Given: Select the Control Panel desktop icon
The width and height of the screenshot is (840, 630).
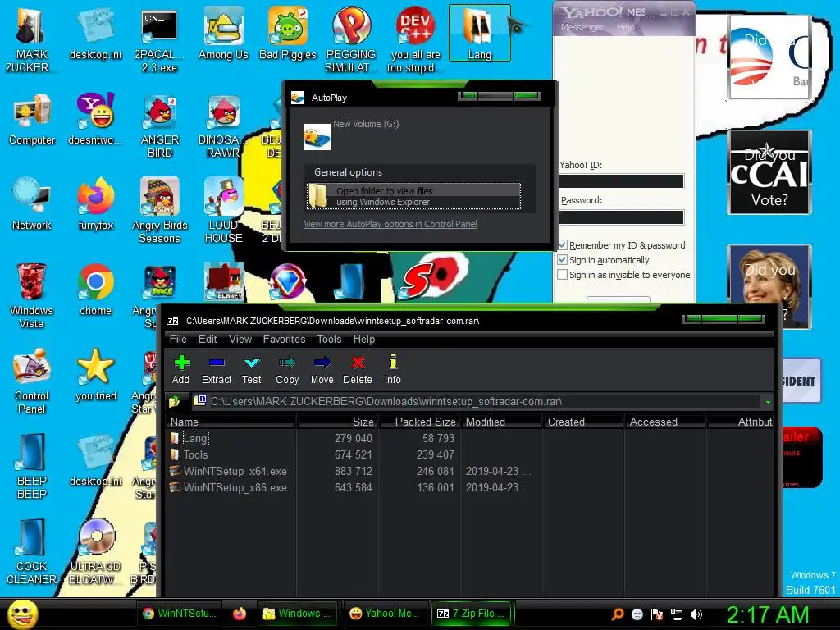Looking at the screenshot, I should pyautogui.click(x=32, y=381).
